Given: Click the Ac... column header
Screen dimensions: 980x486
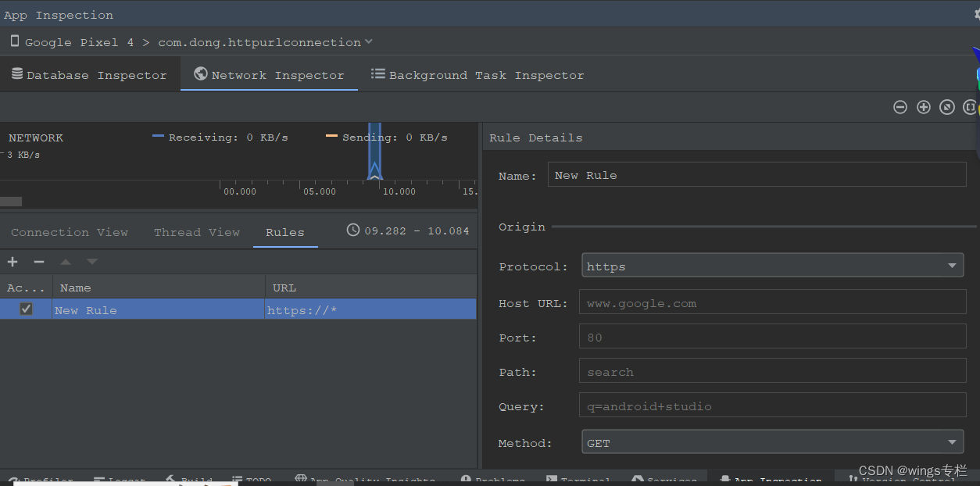Looking at the screenshot, I should click(27, 288).
